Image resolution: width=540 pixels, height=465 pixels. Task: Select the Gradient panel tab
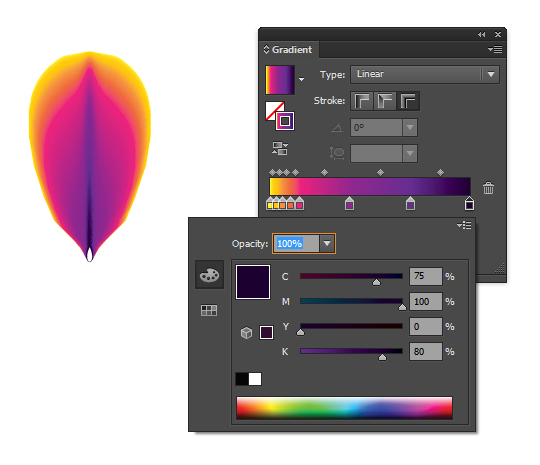pyautogui.click(x=289, y=50)
